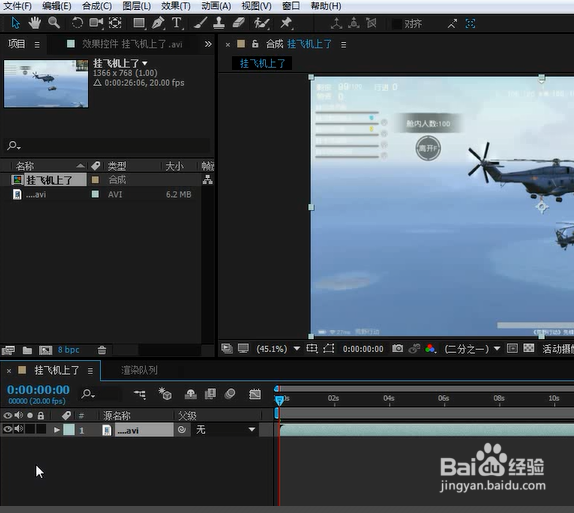Switch to the 渲染队列 tab
Viewport: 574px width, 513px height.
(139, 370)
